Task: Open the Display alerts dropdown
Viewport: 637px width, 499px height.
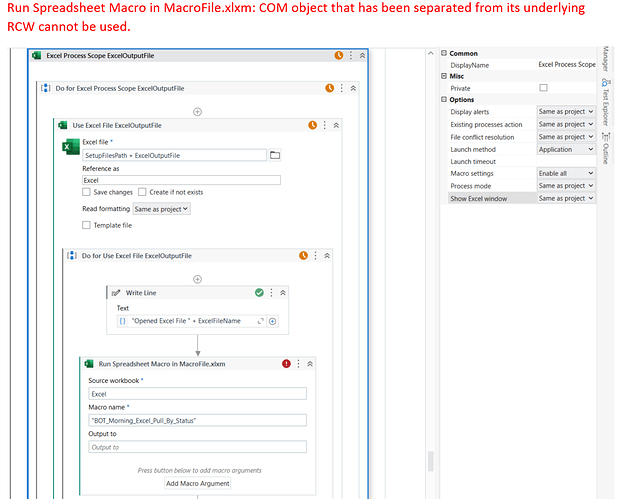Action: [x=566, y=111]
